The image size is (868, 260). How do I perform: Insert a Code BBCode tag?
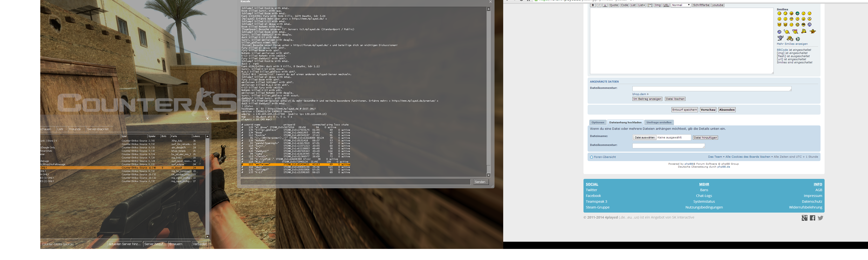click(624, 5)
